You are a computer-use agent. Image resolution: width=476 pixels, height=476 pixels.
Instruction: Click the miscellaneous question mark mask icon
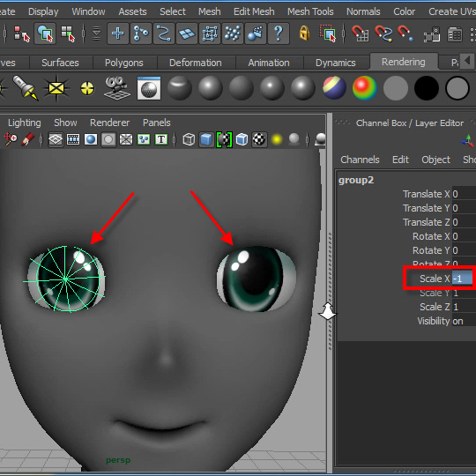tap(279, 33)
